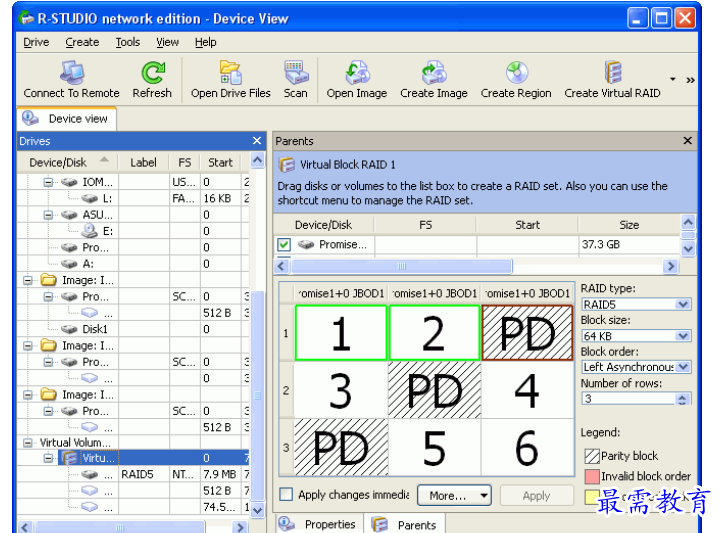The height and width of the screenshot is (533, 719).
Task: Click the Create Region toolbar icon
Action: [x=517, y=72]
